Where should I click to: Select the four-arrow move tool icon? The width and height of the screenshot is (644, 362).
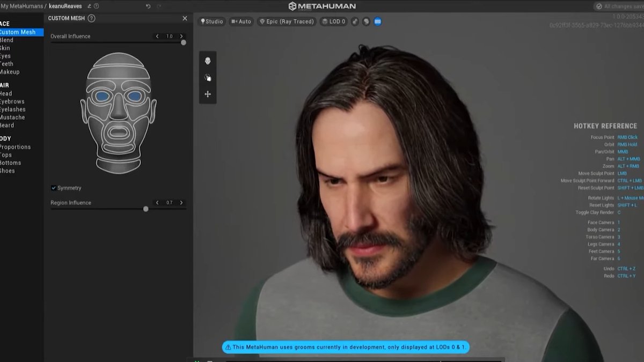point(208,94)
